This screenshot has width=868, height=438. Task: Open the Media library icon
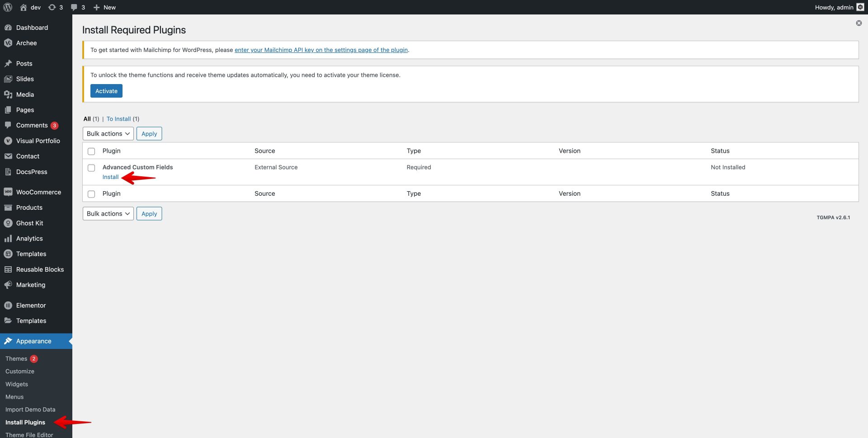coord(8,94)
